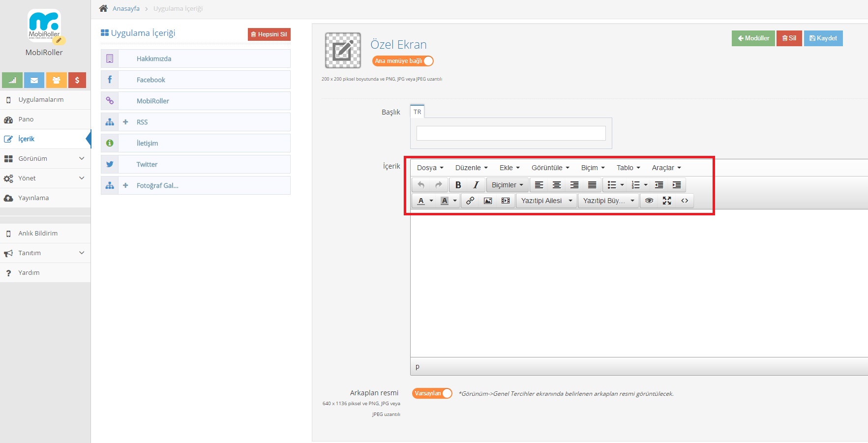Open the Dosya menu in editor
This screenshot has width=868, height=443.
click(x=430, y=168)
